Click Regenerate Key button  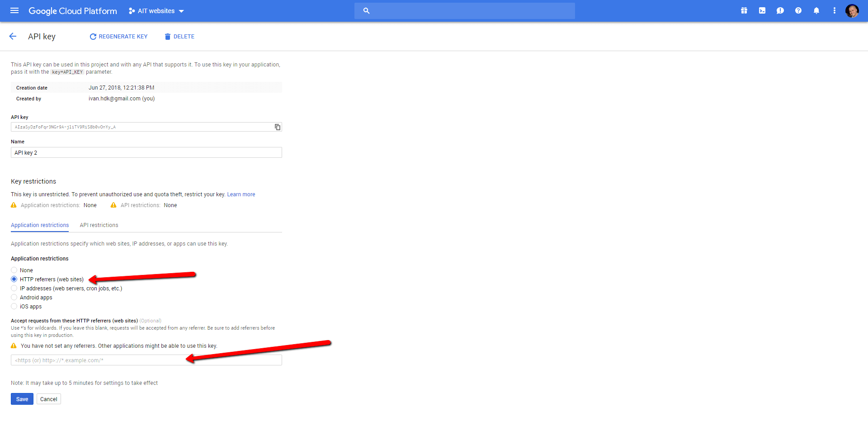118,37
